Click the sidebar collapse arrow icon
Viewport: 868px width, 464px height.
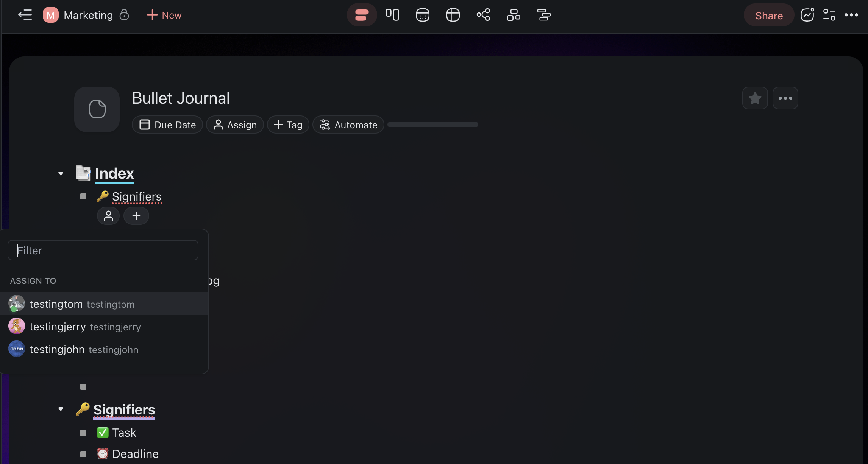(25, 15)
